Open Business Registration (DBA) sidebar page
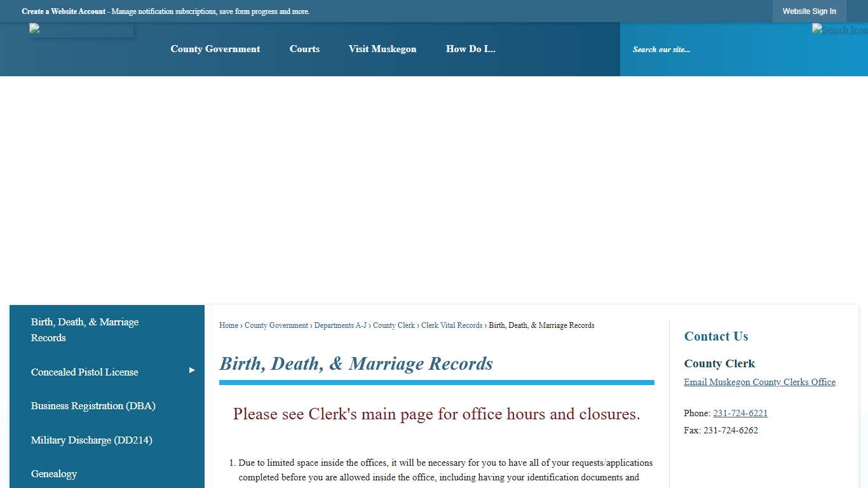This screenshot has height=488, width=868. point(93,405)
